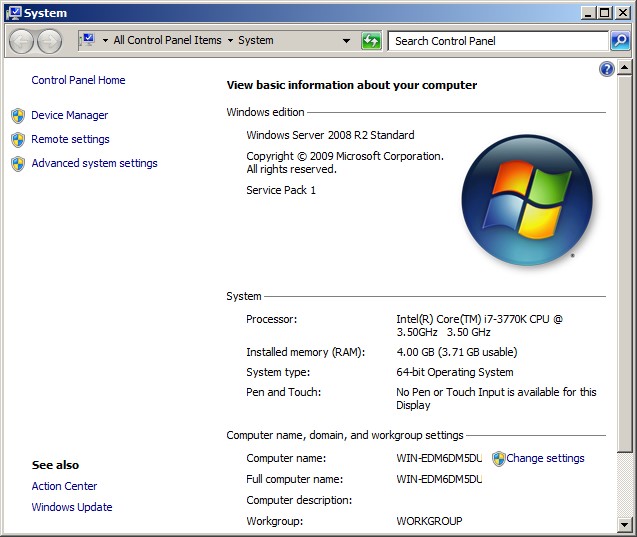Click the 'Workgroup:' label
Image resolution: width=637 pixels, height=537 pixels.
pos(275,521)
